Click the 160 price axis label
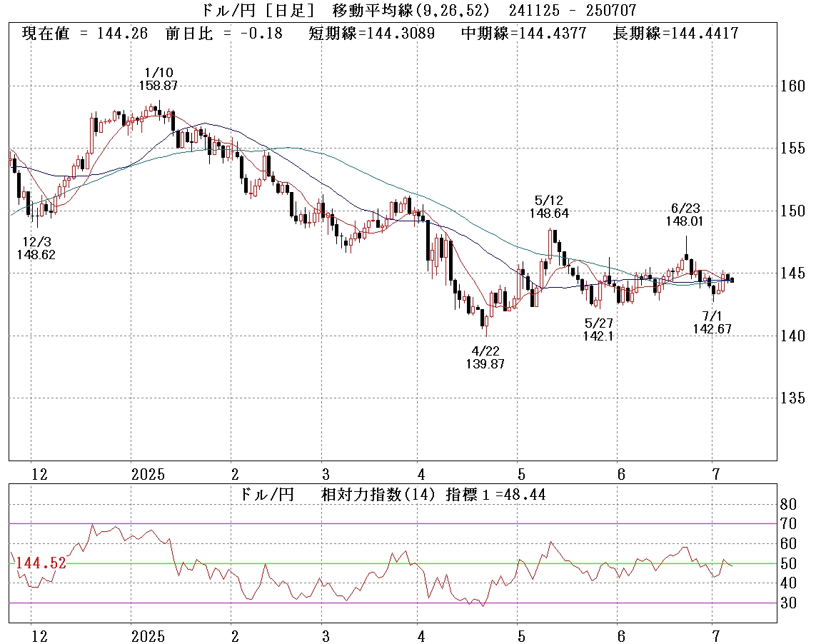Screen dimensions: 836x644 [x=792, y=86]
